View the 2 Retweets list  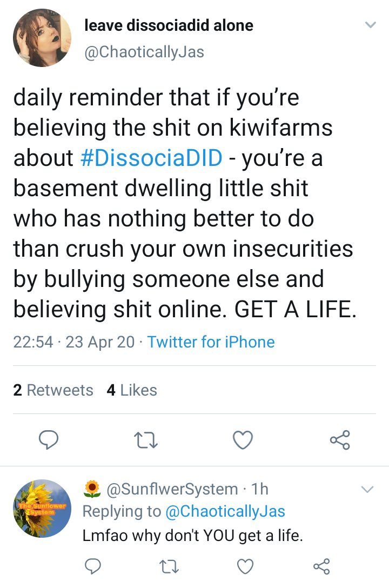(x=53, y=390)
